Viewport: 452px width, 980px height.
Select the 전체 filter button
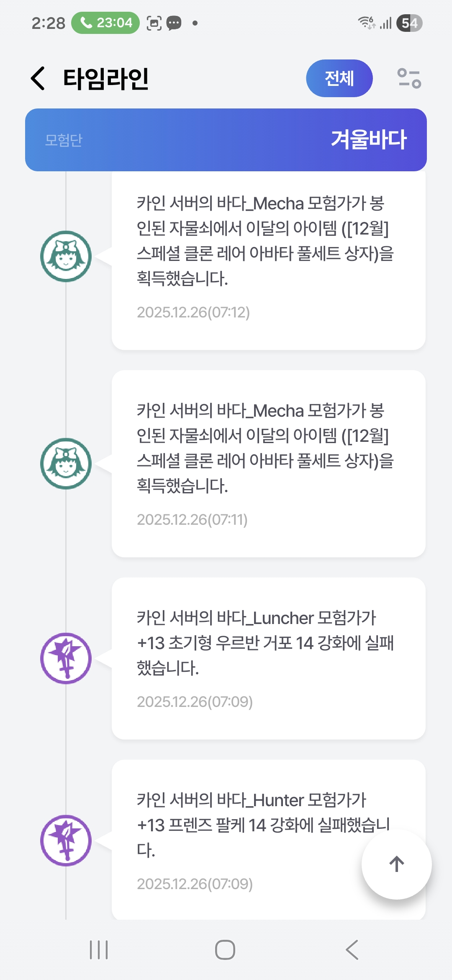click(339, 78)
